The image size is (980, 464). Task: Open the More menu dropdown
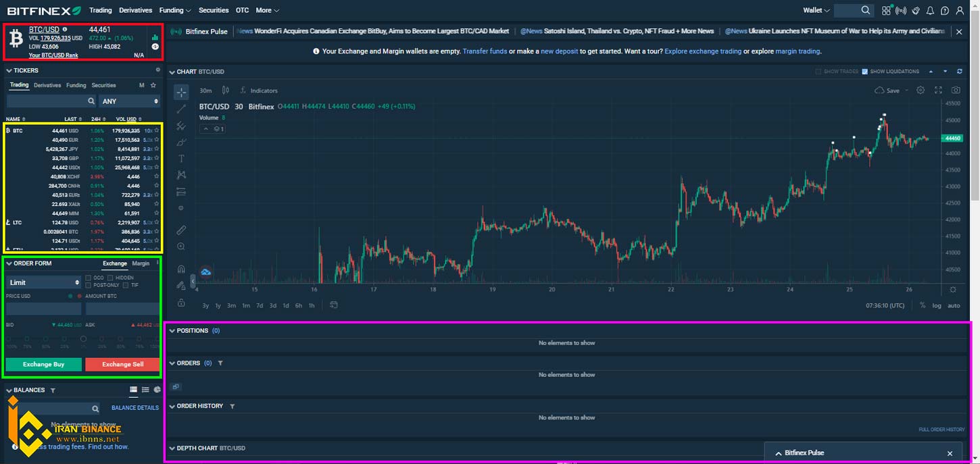pos(268,10)
